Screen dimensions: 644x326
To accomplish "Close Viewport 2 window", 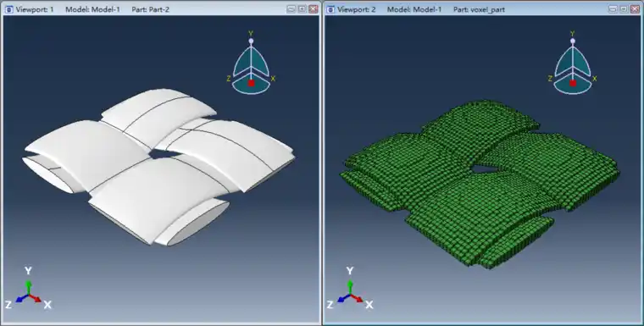I will [635, 9].
